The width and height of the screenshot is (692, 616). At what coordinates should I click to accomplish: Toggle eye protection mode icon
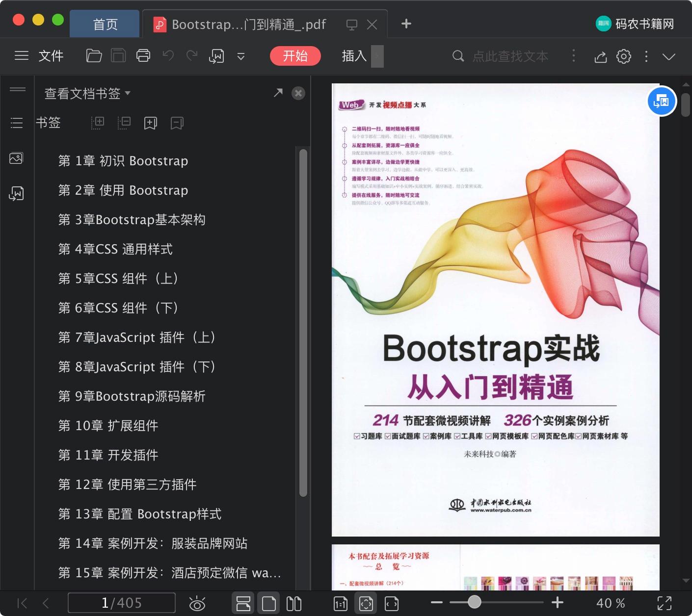coord(197,604)
